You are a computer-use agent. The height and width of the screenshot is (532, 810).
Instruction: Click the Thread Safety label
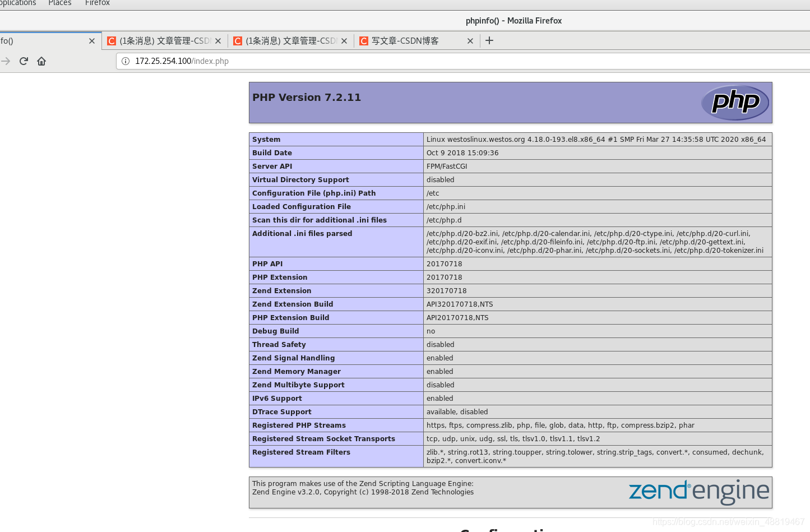[279, 345]
